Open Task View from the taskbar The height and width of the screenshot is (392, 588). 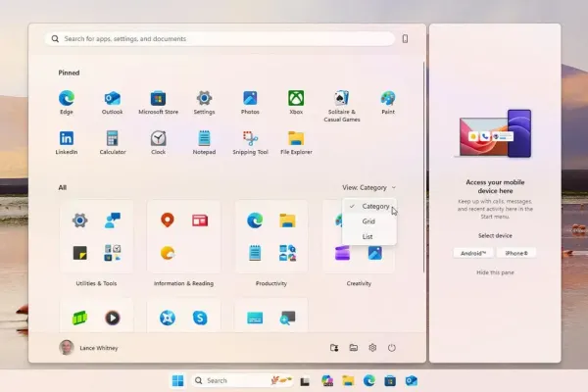[x=305, y=381]
